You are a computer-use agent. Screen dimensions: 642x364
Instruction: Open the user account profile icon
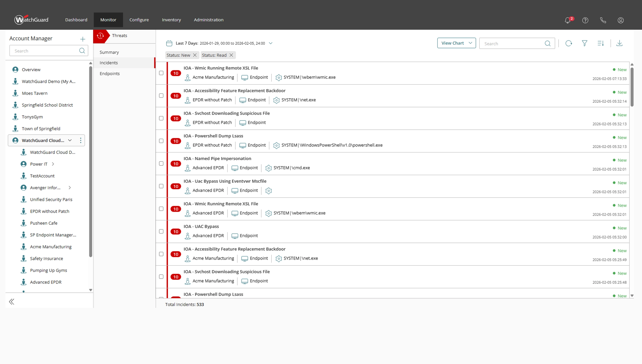621,20
